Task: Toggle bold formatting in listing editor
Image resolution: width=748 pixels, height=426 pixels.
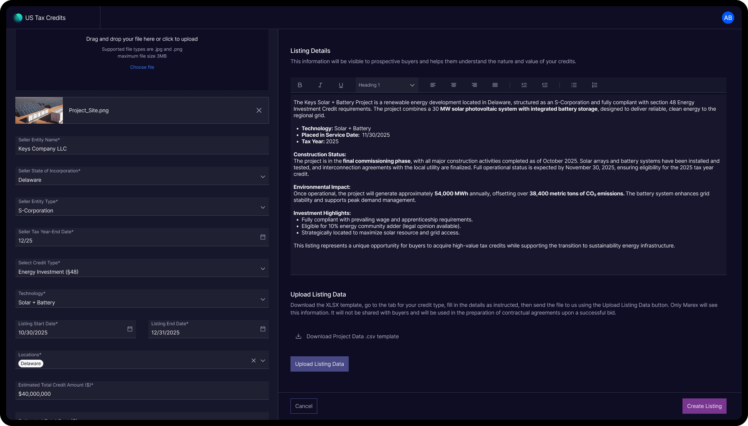Action: [x=300, y=85]
